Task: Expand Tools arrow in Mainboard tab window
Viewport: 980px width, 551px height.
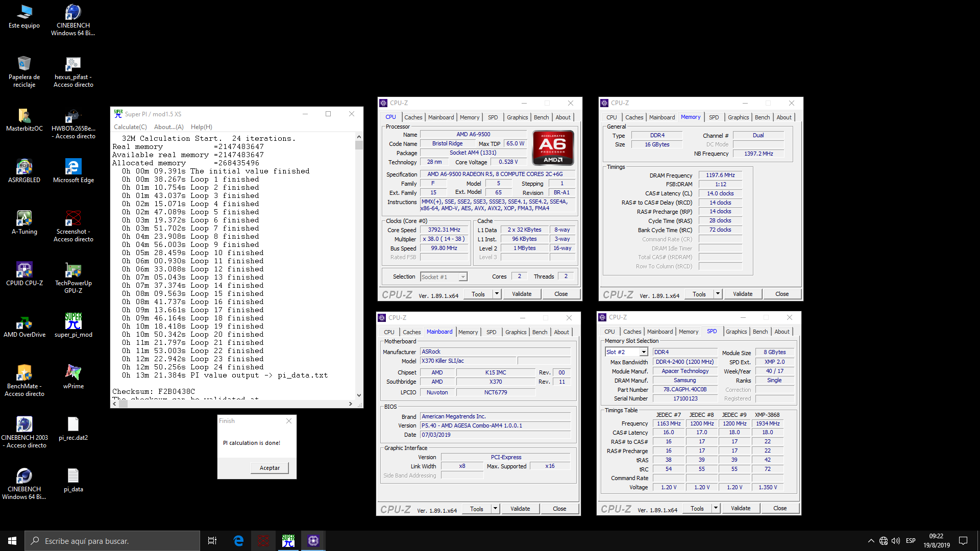Action: [495, 509]
